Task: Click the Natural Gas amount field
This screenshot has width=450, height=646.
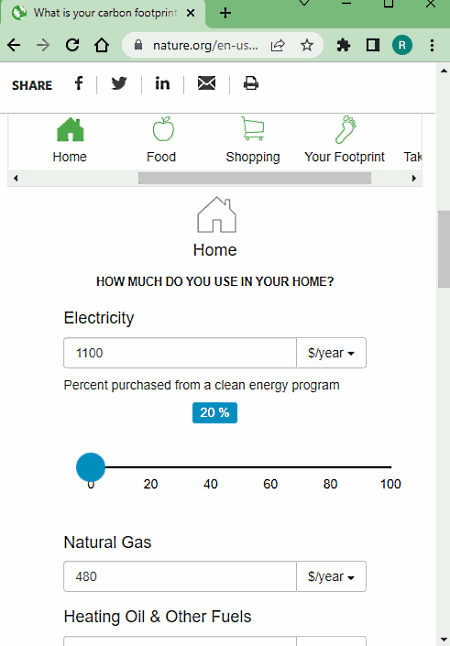Action: 180,576
